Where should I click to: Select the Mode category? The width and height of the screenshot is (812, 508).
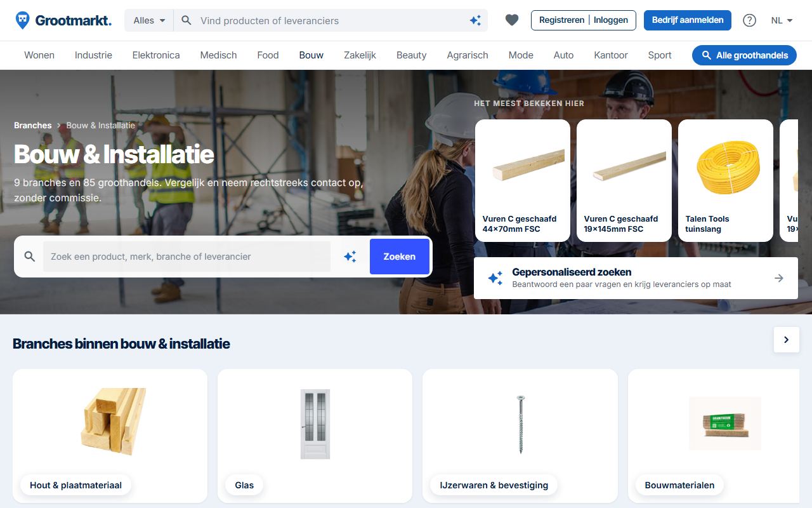pyautogui.click(x=521, y=55)
